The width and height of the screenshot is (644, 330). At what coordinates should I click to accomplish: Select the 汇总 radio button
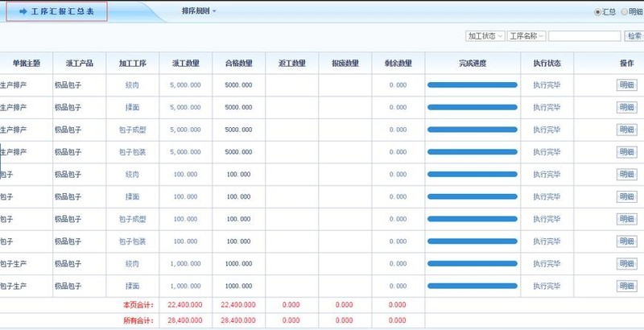597,12
